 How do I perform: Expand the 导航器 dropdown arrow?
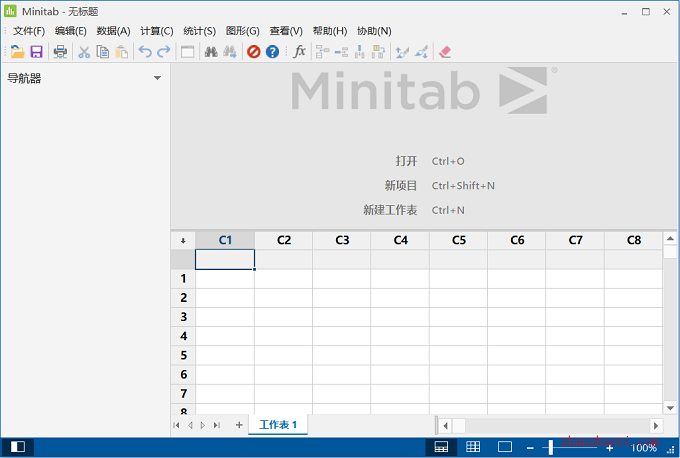[x=157, y=78]
